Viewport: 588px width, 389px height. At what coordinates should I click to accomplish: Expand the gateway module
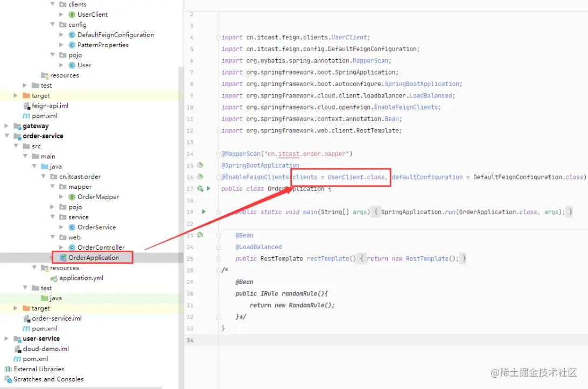coord(6,125)
